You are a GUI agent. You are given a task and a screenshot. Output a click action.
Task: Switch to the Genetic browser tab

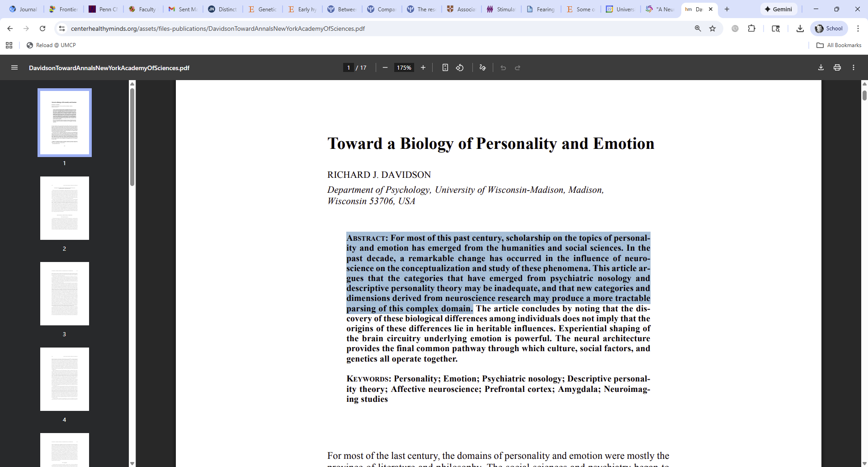tap(263, 9)
